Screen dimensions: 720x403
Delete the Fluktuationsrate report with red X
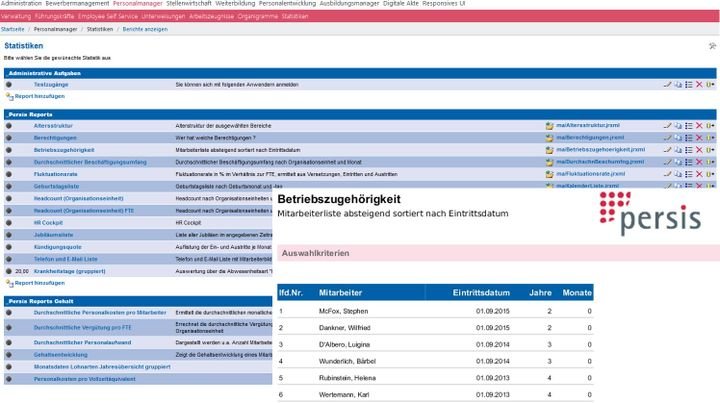point(699,174)
